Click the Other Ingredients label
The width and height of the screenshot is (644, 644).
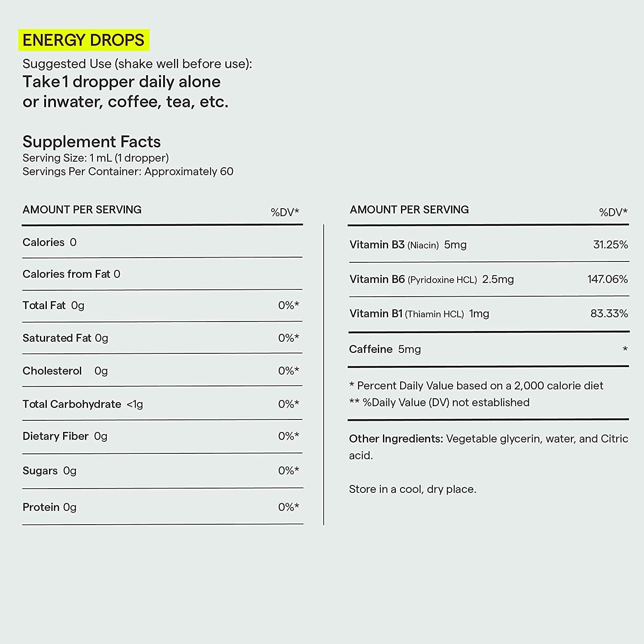coord(395,439)
